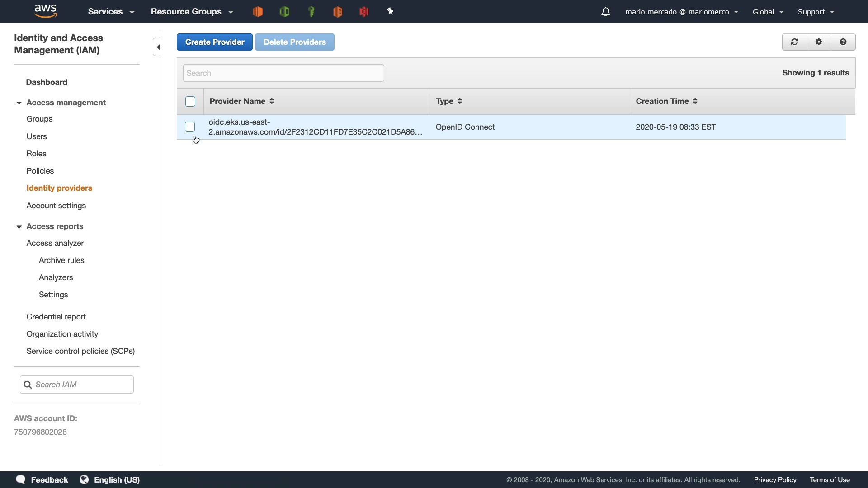Viewport: 868px width, 488px height.
Task: Open the red S3 Glacier shortcut icon
Action: pyautogui.click(x=364, y=12)
